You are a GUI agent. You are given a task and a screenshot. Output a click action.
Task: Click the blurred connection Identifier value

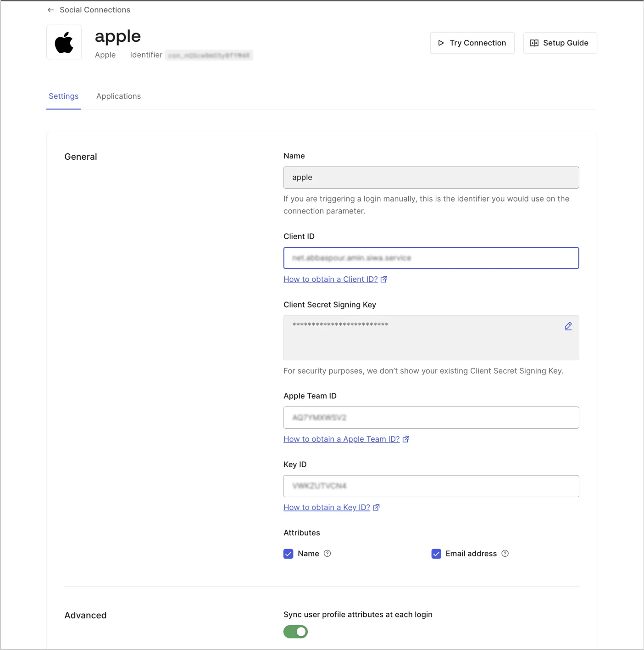point(209,55)
